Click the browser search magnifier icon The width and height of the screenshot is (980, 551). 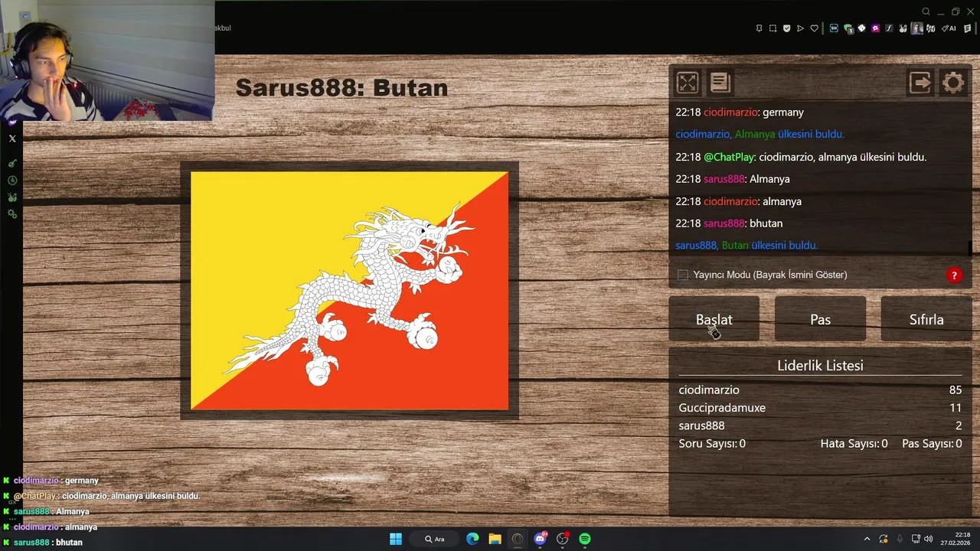[926, 11]
